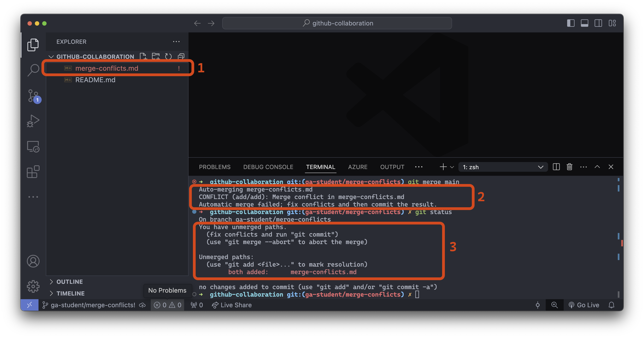The image size is (644, 338).
Task: Collapse the GITHUB-COLLABORATION folder
Action: coord(51,56)
